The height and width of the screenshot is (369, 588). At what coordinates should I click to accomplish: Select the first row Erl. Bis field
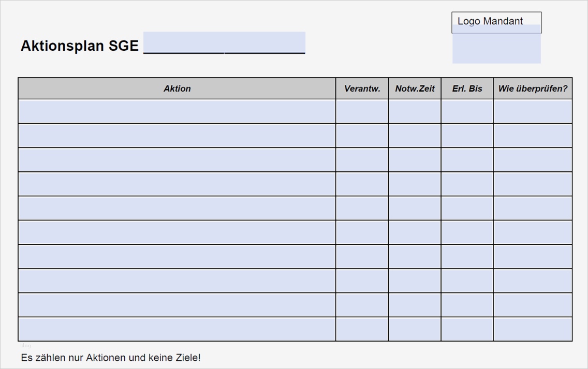(467, 111)
